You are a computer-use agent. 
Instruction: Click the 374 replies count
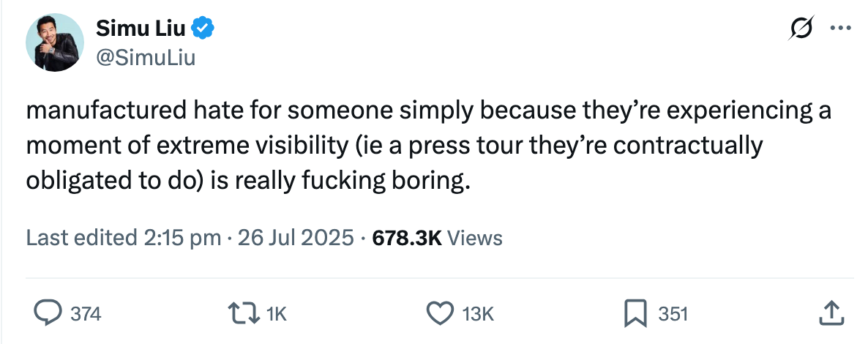[85, 315]
